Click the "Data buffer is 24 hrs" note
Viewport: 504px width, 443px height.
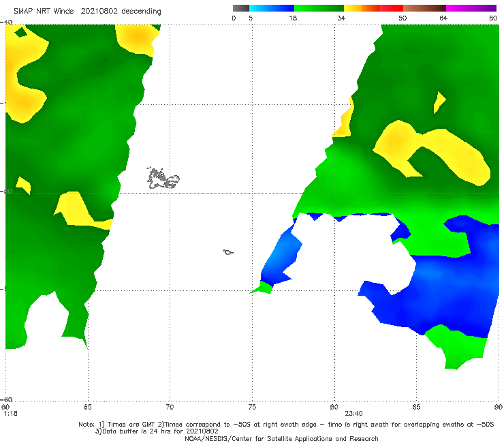coord(157,431)
